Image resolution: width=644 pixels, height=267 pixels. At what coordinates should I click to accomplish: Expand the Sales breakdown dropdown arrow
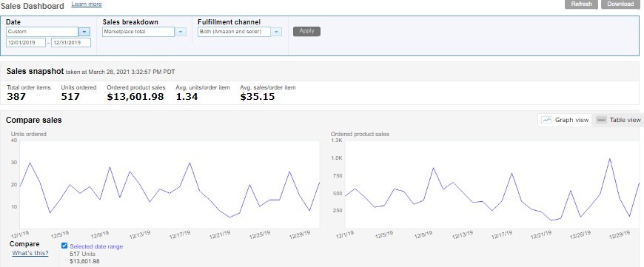click(x=181, y=32)
